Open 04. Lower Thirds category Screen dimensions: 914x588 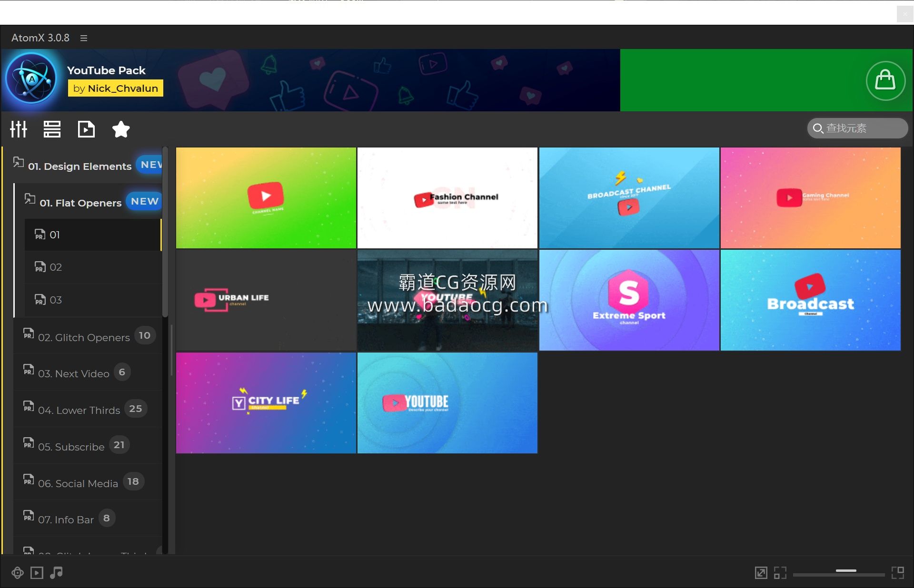tap(88, 409)
